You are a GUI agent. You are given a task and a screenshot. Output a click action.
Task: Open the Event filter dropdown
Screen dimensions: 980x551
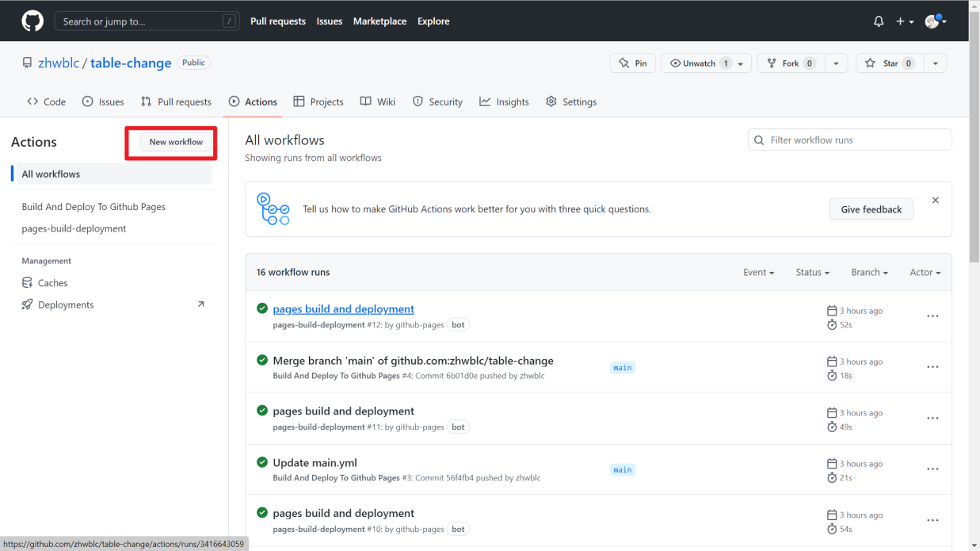pyautogui.click(x=758, y=272)
